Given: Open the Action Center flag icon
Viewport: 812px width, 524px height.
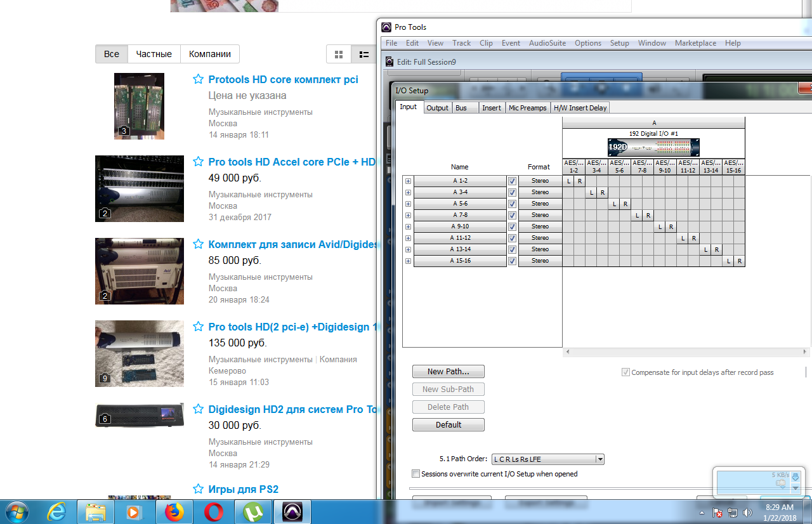Looking at the screenshot, I should [x=717, y=512].
